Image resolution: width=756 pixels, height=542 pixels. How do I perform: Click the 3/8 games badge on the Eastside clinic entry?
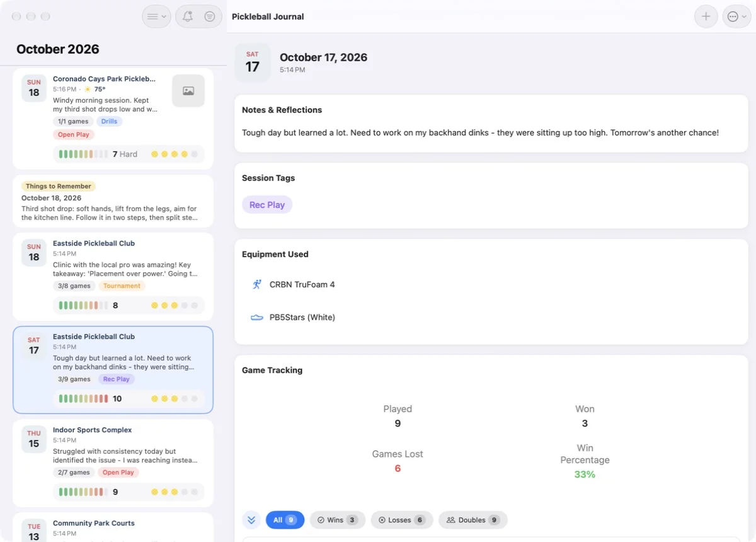click(74, 286)
